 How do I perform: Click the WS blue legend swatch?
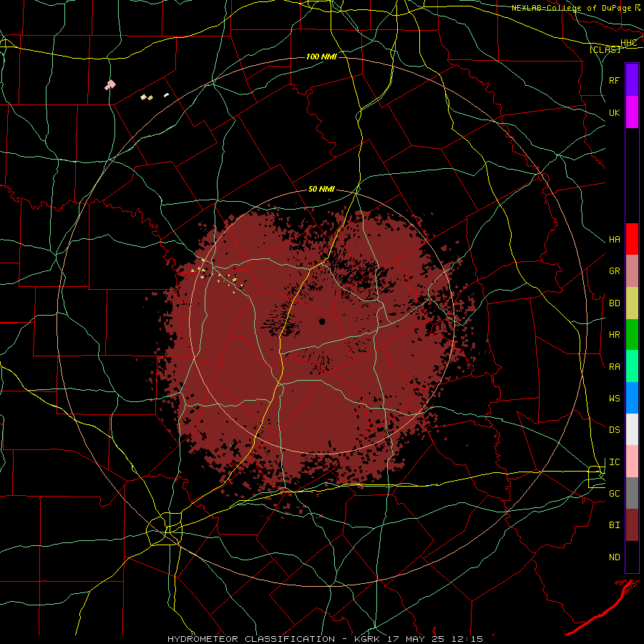[632, 398]
